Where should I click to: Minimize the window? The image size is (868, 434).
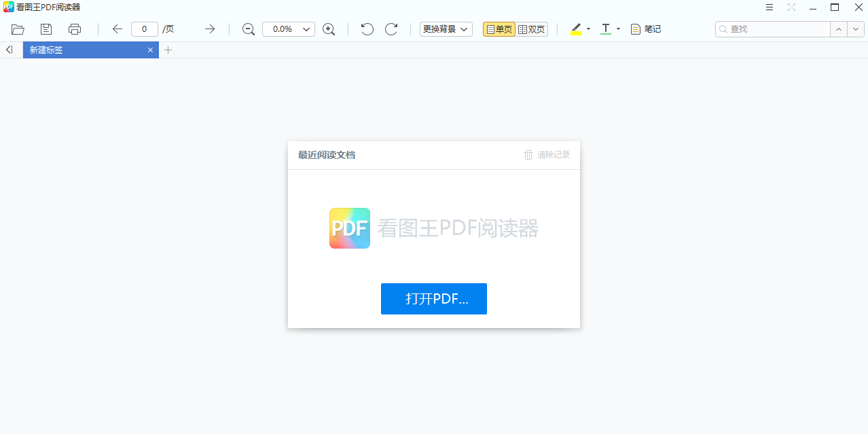(813, 7)
